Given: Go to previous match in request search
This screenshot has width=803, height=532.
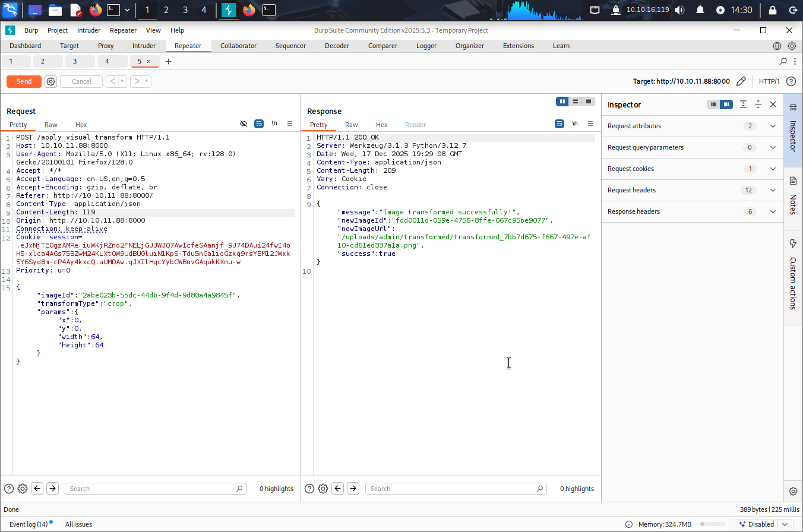Looking at the screenshot, I should point(37,489).
